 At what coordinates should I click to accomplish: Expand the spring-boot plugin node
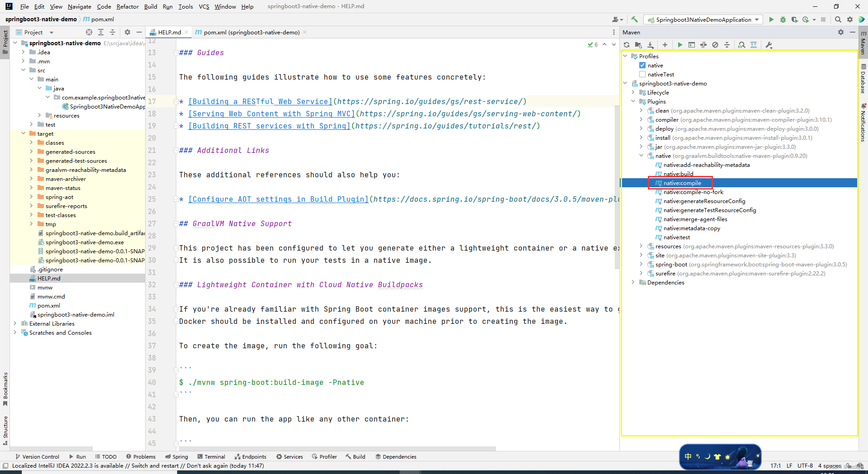641,264
